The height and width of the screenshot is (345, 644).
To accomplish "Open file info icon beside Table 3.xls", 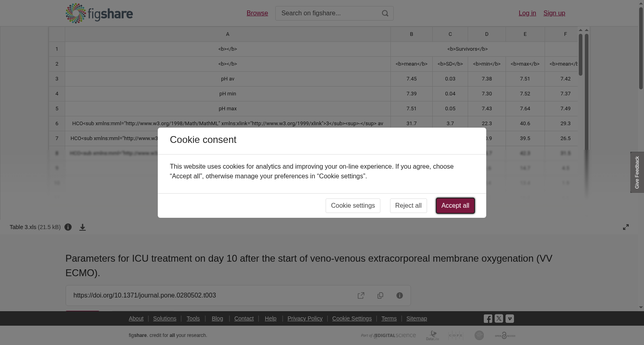I will [68, 227].
